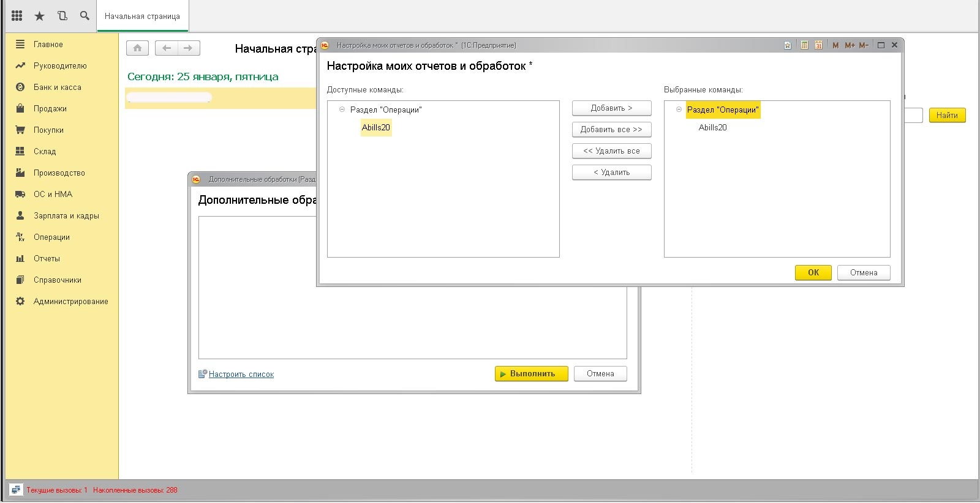Collapse Раздел "Операции" in selected commands
Viewport: 980px width, 503px height.
[x=679, y=110]
